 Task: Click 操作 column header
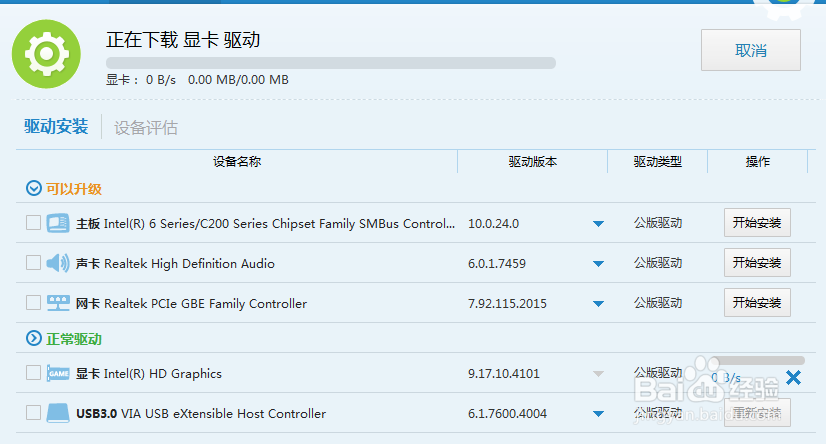(x=758, y=162)
